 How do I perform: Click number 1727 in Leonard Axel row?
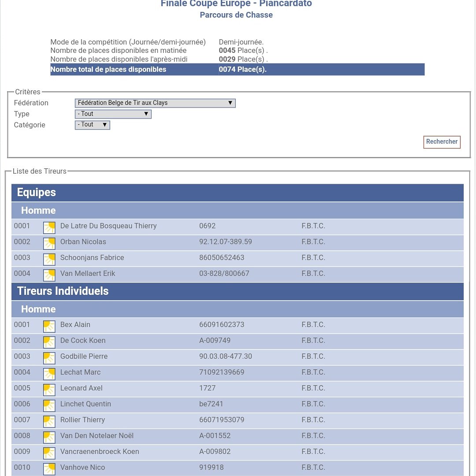tap(207, 388)
